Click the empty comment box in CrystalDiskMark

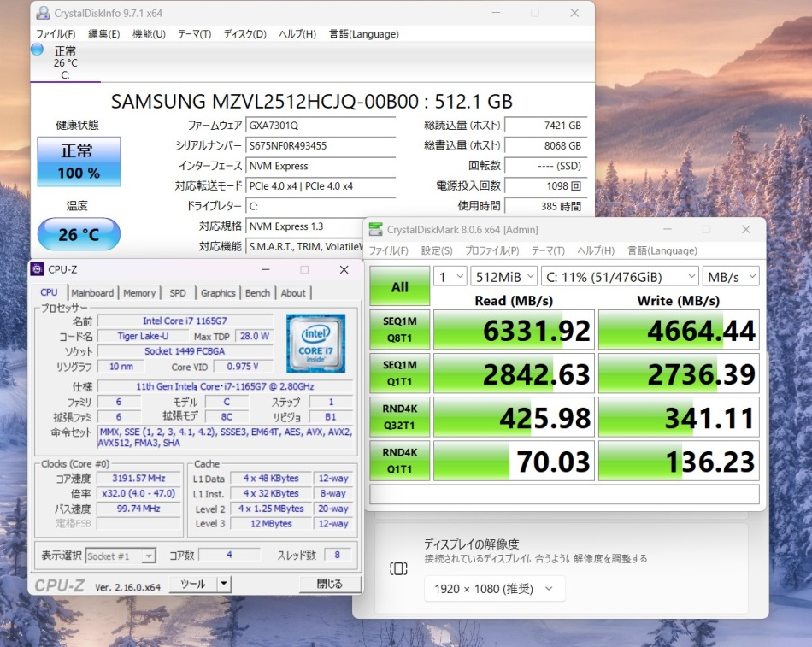pyautogui.click(x=564, y=494)
